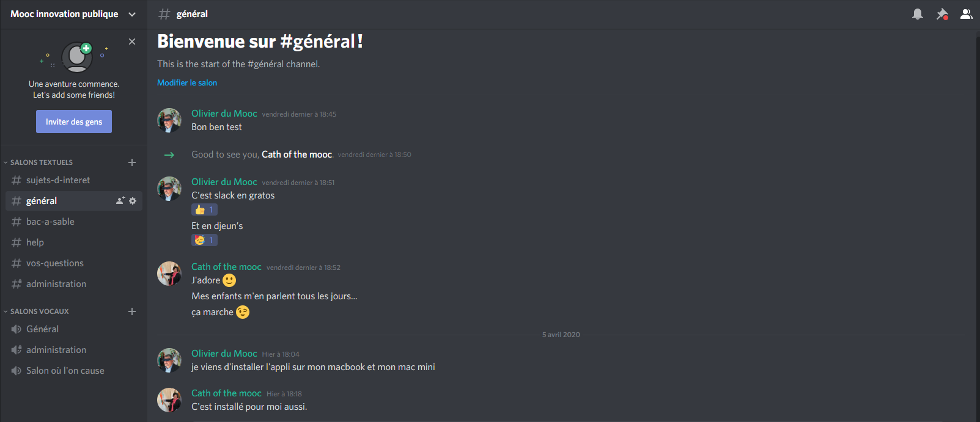Open notification settings bell icon
This screenshot has height=422, width=980.
point(917,14)
